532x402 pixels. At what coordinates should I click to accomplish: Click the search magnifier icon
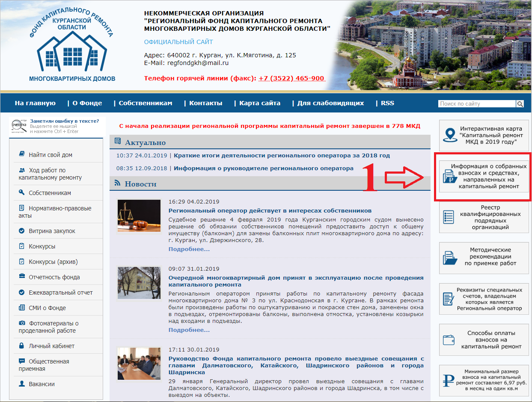click(520, 104)
